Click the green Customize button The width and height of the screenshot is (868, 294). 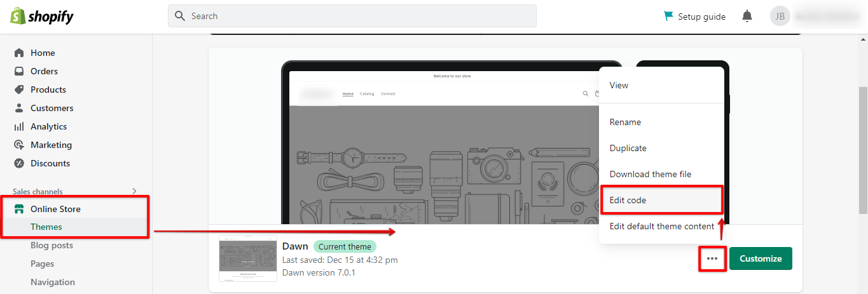coord(761,258)
